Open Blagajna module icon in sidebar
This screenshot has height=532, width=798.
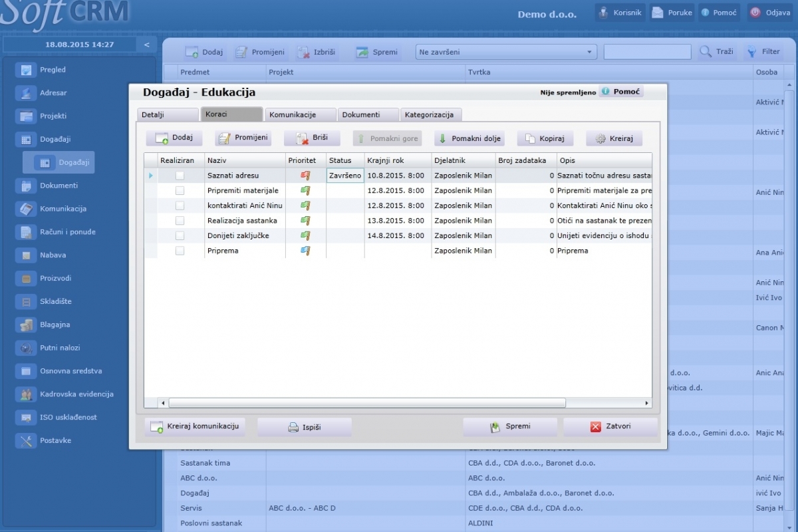(27, 325)
